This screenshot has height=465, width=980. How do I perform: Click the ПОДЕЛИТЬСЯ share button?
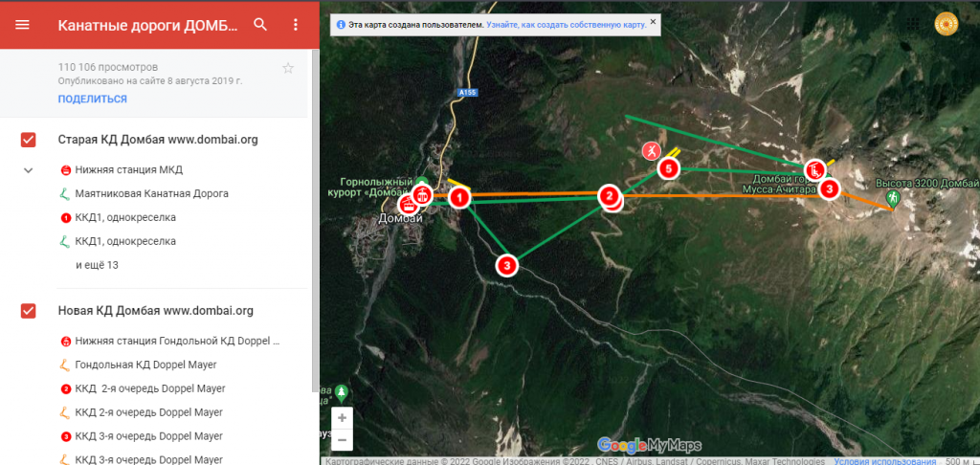(92, 99)
